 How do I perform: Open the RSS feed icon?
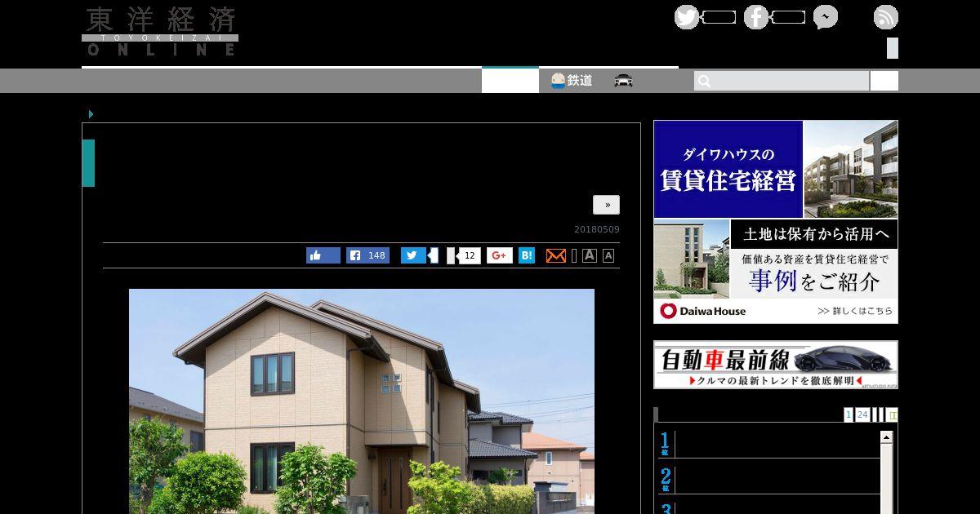coord(886,17)
